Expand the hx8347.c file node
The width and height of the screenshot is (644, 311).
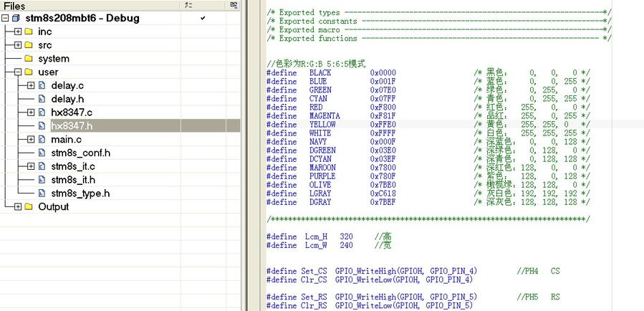coord(31,113)
